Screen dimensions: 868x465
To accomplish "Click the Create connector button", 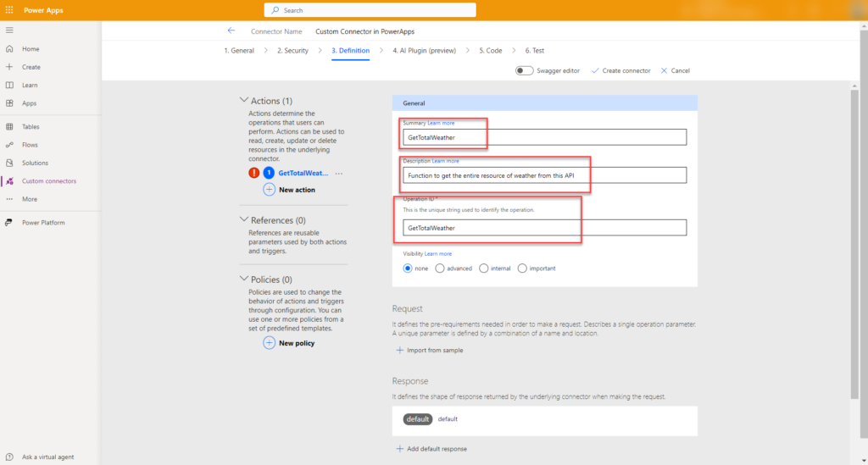I will point(620,70).
